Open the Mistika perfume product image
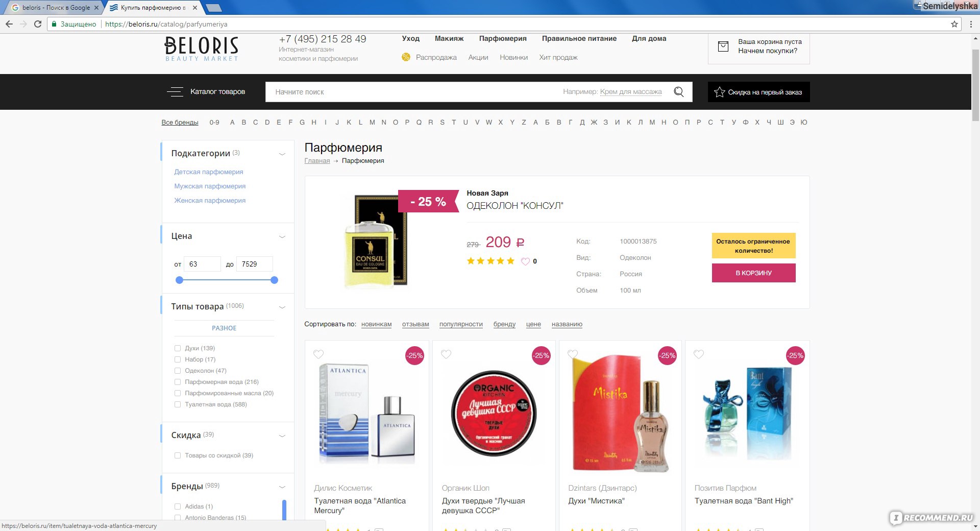The width and height of the screenshot is (980, 531). point(620,413)
